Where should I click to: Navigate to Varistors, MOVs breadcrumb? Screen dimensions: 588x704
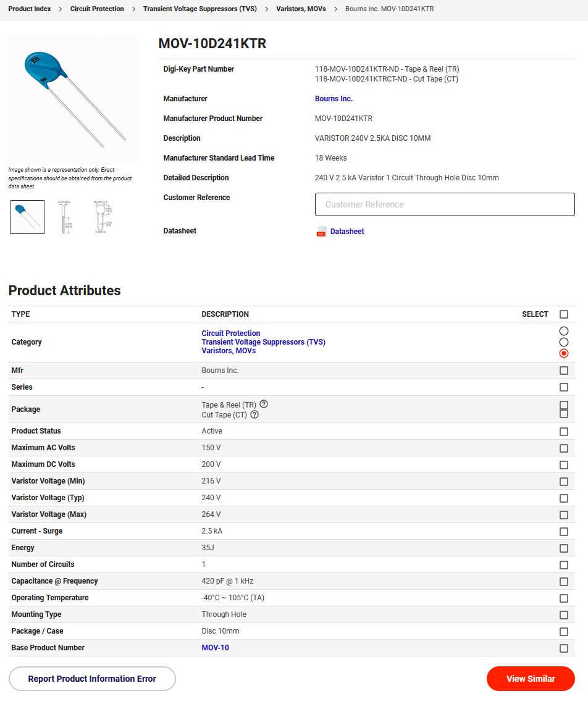click(x=301, y=9)
